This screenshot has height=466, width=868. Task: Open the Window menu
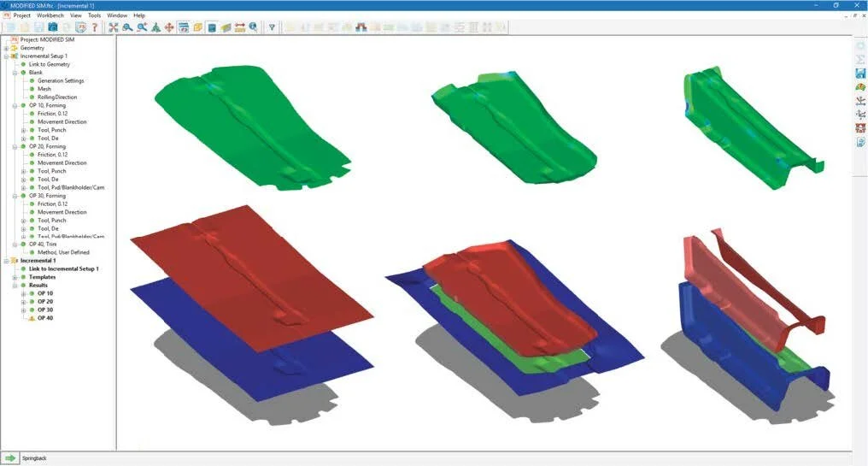pos(117,15)
